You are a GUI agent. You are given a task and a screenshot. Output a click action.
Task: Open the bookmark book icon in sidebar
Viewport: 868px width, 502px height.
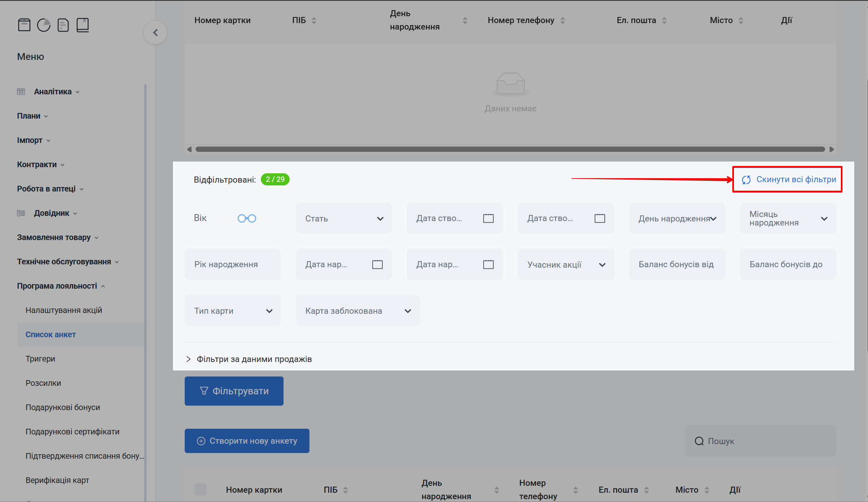click(x=83, y=25)
